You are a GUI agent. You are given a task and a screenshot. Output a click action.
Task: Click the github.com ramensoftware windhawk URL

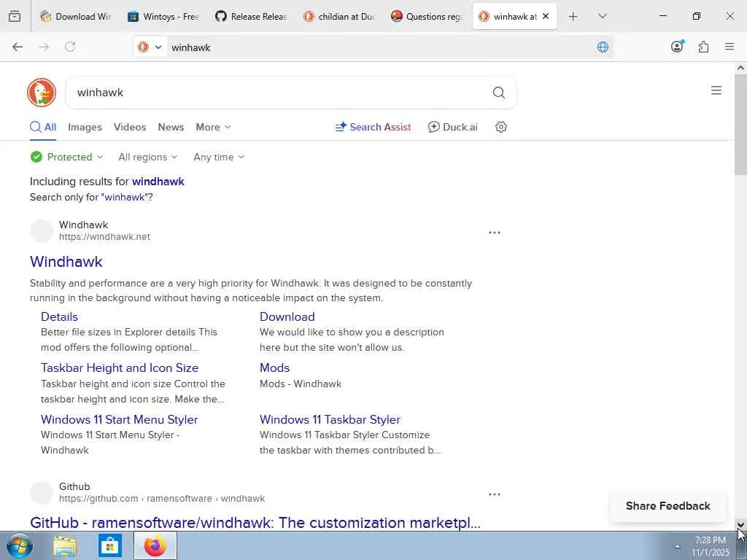[x=162, y=499]
